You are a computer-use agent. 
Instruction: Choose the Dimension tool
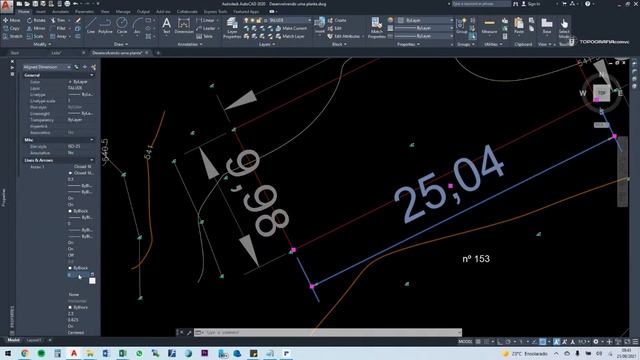tap(184, 26)
